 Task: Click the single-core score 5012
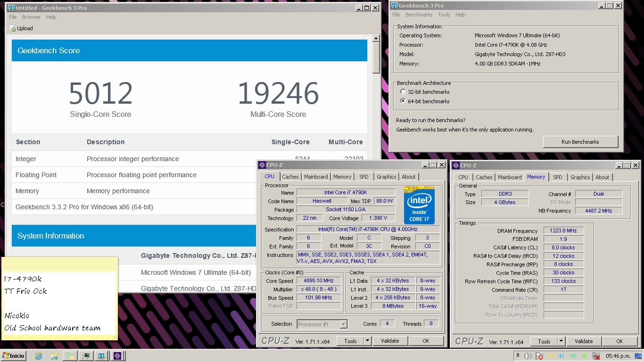(101, 93)
